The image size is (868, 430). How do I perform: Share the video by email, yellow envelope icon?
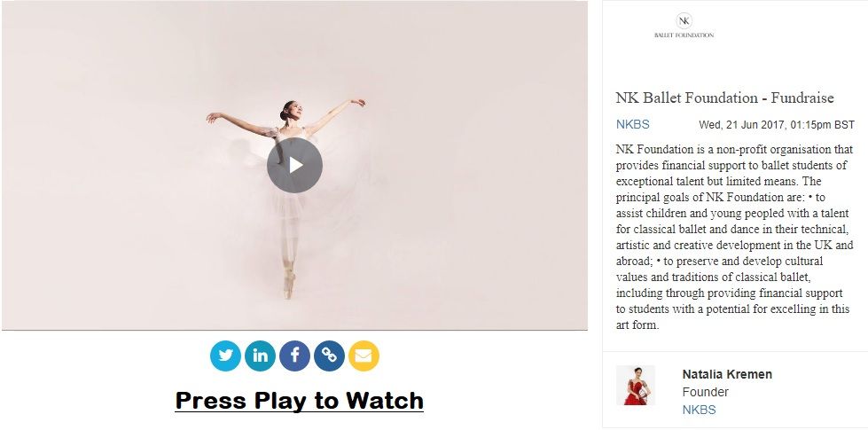pyautogui.click(x=364, y=356)
